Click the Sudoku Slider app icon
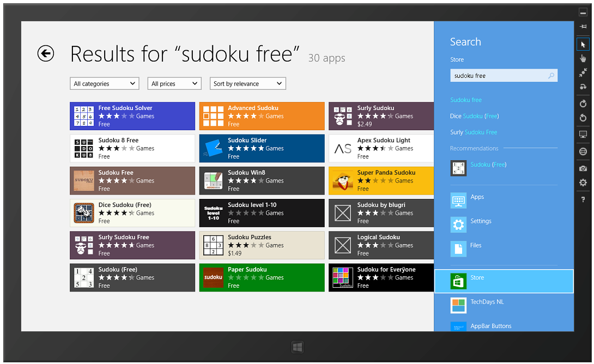The width and height of the screenshot is (594, 364). coord(213,148)
